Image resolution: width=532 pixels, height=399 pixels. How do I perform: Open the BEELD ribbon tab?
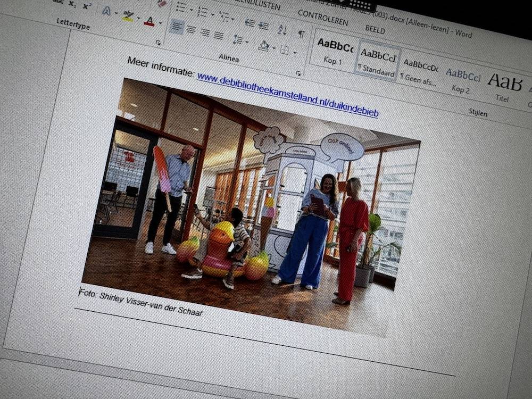375,29
